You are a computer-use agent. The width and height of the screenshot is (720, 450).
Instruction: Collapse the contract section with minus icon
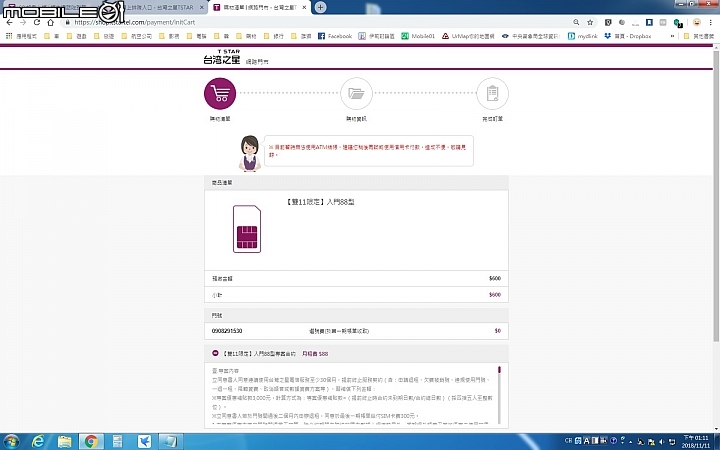pos(215,353)
